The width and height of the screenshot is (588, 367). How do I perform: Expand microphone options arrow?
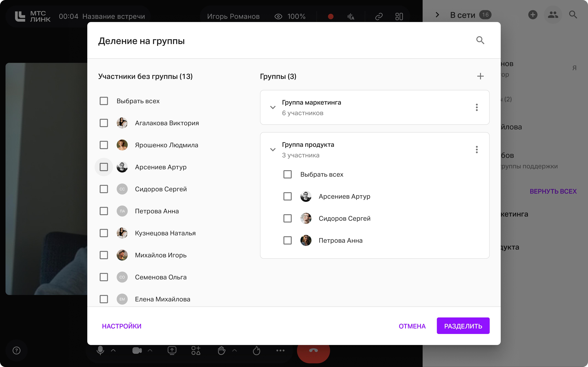pos(113,350)
